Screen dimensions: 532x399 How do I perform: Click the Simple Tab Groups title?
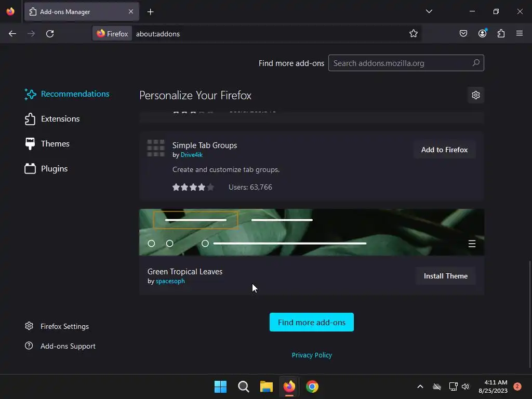pos(205,145)
